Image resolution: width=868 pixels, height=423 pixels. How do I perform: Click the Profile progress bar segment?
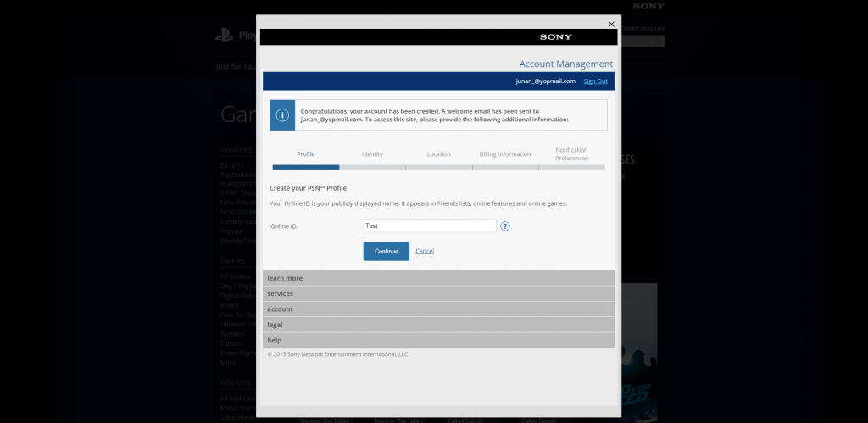(305, 167)
